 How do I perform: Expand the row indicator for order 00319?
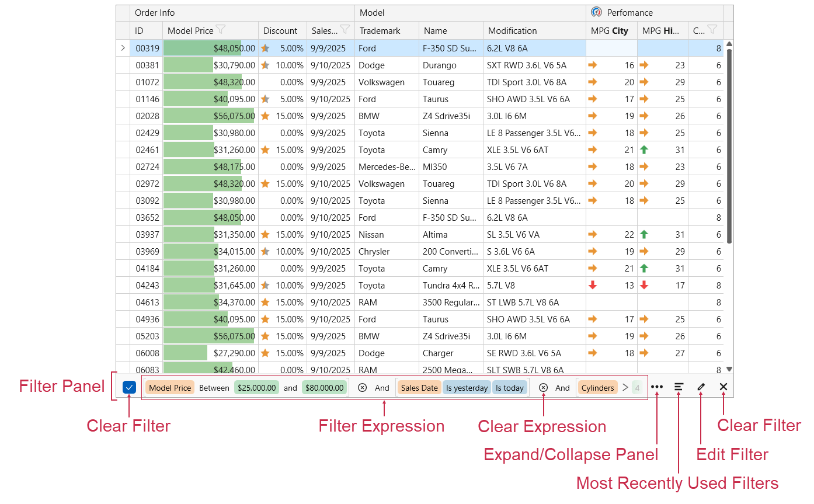pos(123,48)
